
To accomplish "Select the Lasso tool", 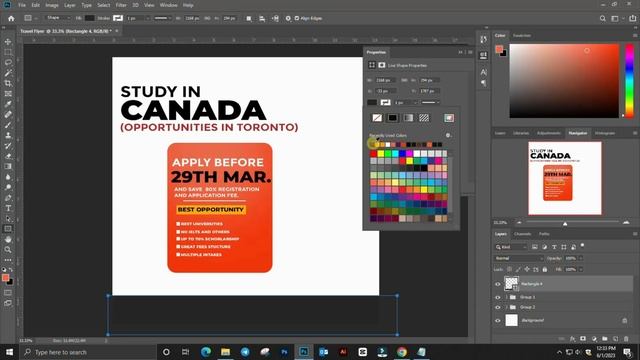I will tap(8, 62).
